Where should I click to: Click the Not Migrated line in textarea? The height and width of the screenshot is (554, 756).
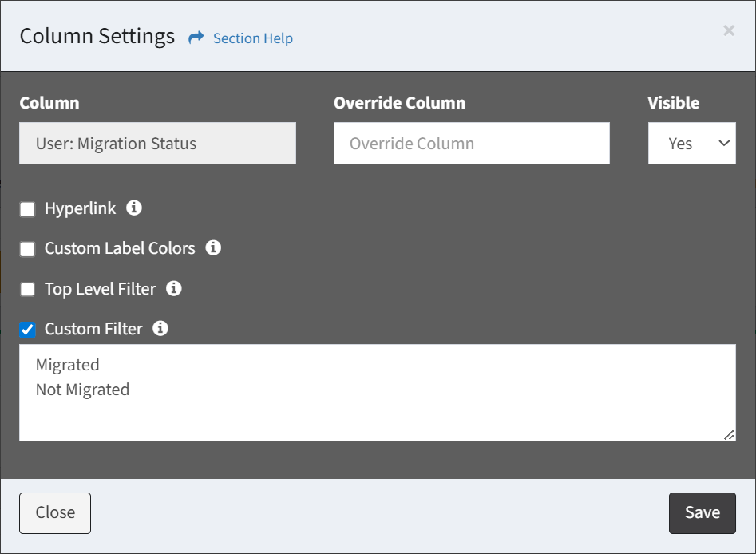82,390
